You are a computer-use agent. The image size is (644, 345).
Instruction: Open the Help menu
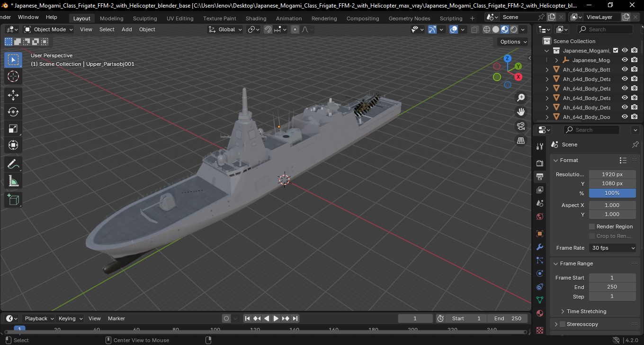pos(52,17)
